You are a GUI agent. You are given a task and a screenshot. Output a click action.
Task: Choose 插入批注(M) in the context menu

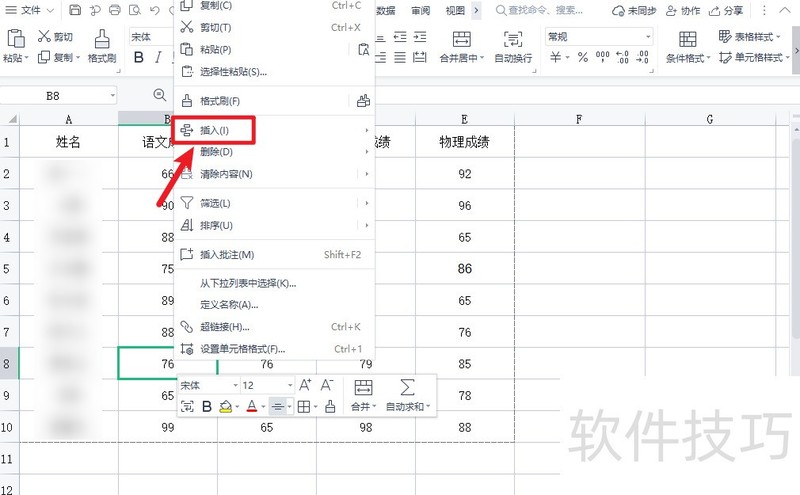coord(274,254)
